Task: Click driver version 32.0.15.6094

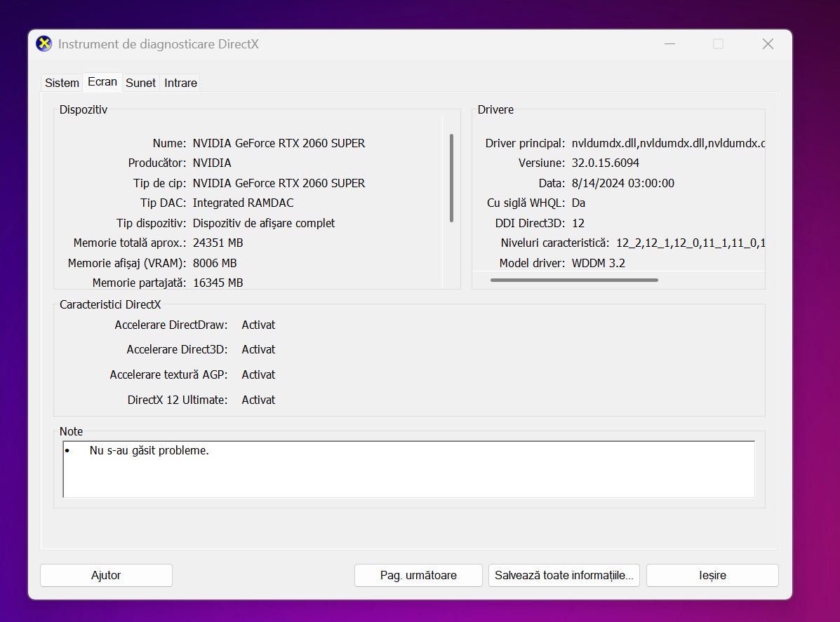Action: tap(606, 163)
